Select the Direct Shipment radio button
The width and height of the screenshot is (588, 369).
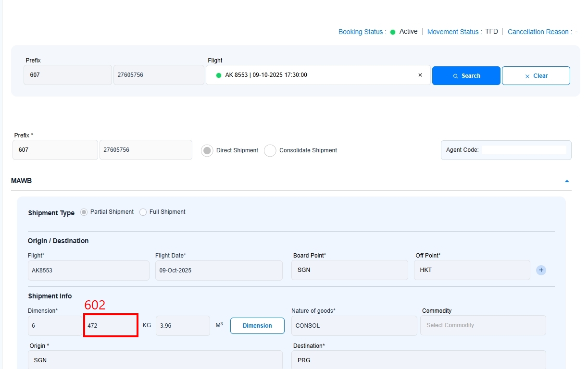click(207, 150)
